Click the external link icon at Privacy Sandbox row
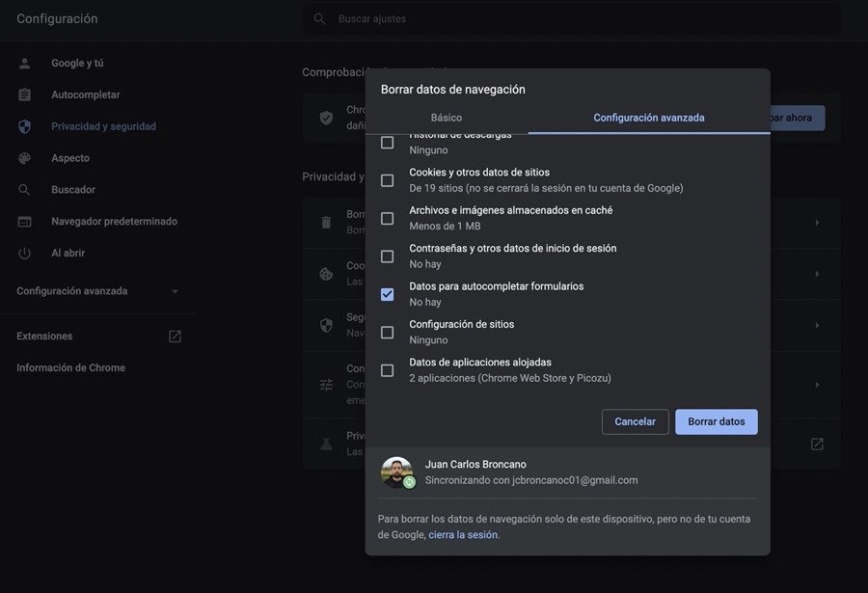The image size is (868, 593). point(817,444)
